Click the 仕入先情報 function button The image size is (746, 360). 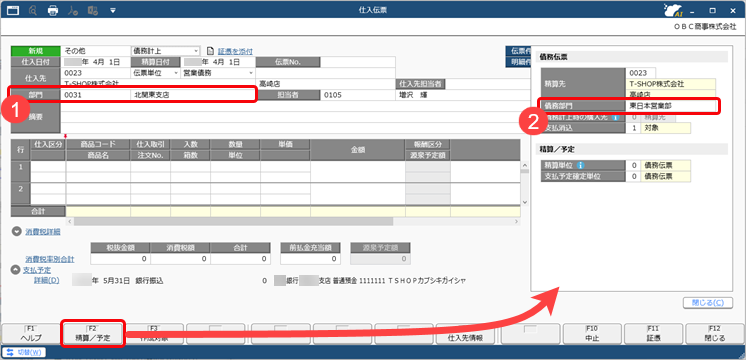(x=465, y=334)
